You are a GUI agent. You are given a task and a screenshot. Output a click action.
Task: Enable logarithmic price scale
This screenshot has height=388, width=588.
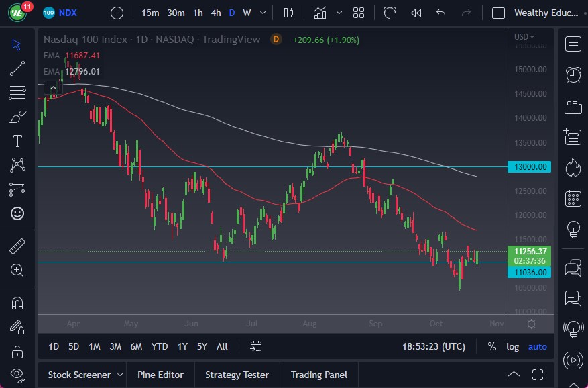(513, 346)
